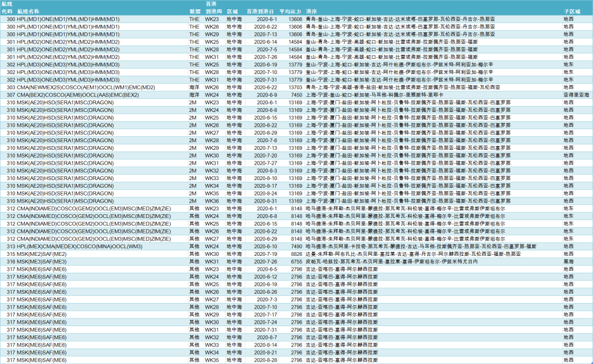Click the 联盟 column header

pos(195,12)
